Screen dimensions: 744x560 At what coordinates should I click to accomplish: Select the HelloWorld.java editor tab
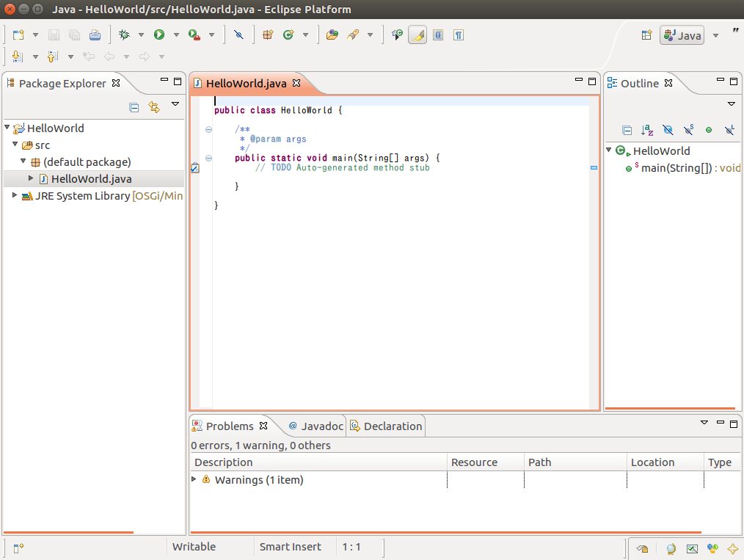coord(247,84)
